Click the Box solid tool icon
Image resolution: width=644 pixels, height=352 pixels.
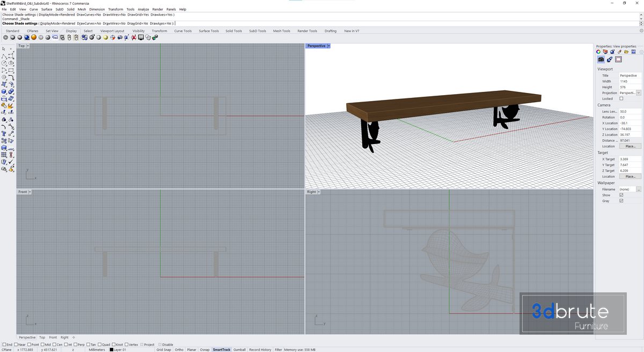tap(4, 91)
